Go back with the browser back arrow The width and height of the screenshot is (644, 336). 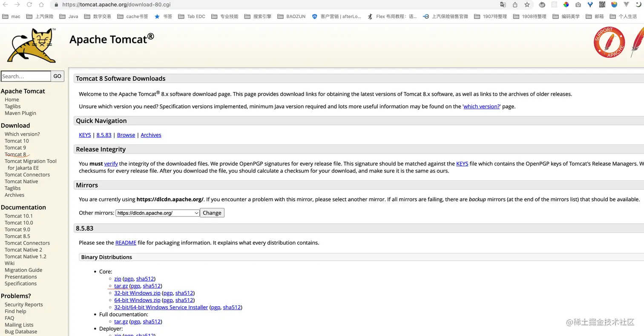pyautogui.click(x=5, y=5)
